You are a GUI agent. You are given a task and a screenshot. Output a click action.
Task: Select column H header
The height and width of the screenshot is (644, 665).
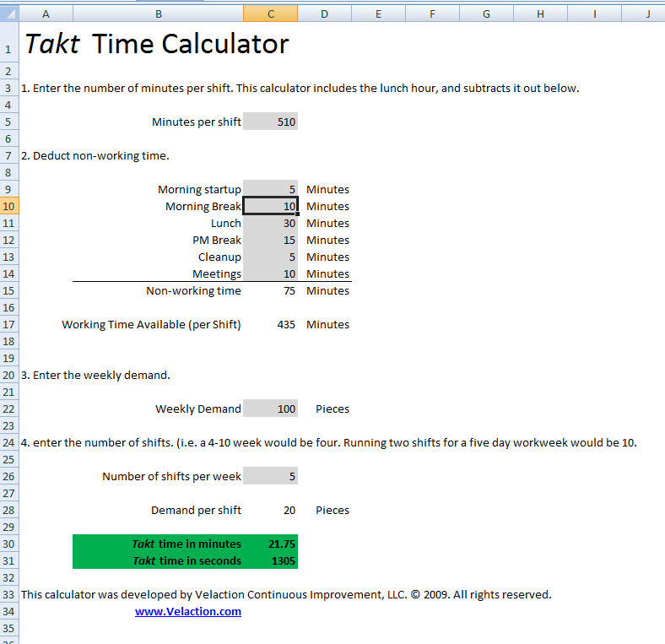[540, 14]
